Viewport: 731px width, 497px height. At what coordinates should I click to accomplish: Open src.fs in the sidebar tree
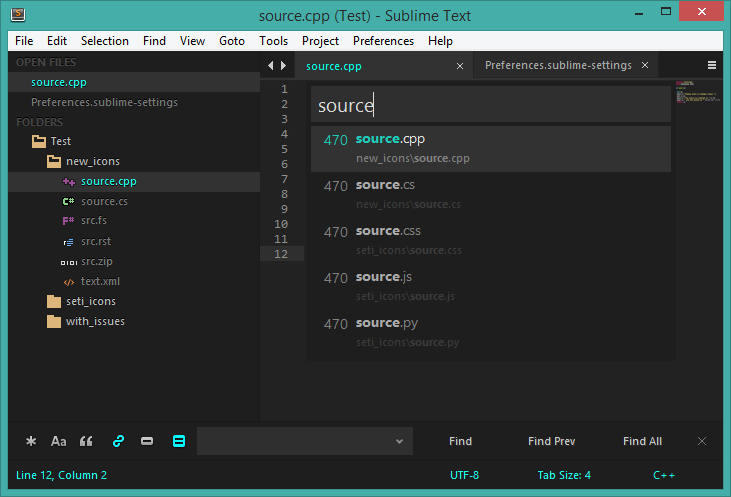point(94,221)
